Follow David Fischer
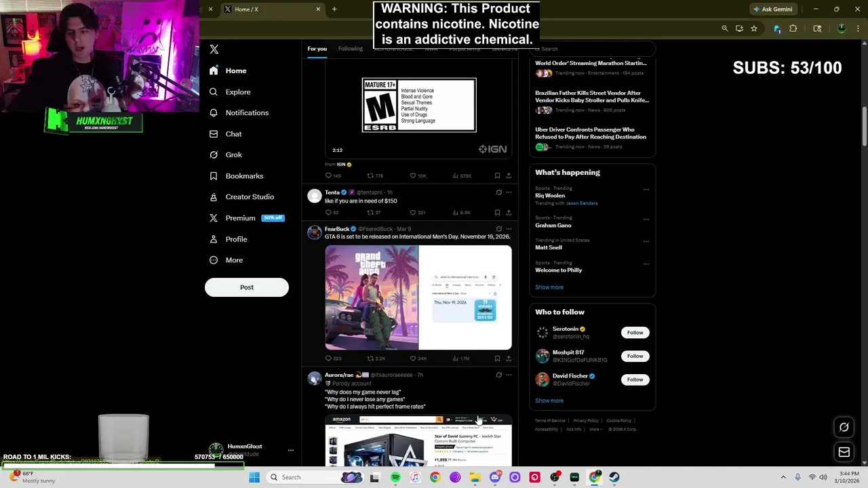868x488 pixels. click(x=635, y=380)
